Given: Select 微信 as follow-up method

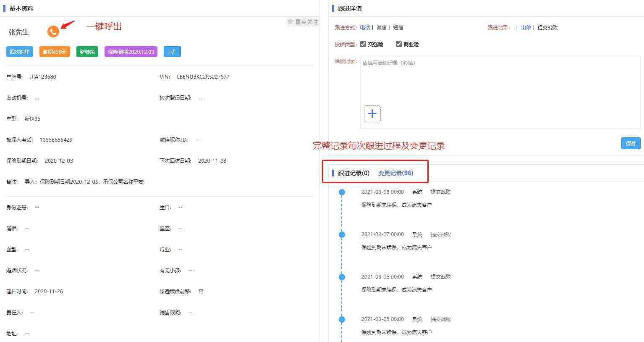Looking at the screenshot, I should tap(381, 28).
